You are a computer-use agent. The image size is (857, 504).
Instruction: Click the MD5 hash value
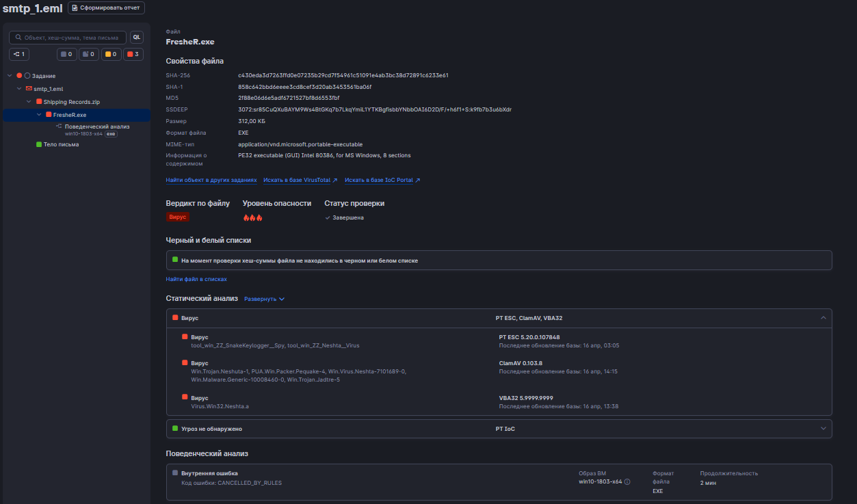coord(289,98)
